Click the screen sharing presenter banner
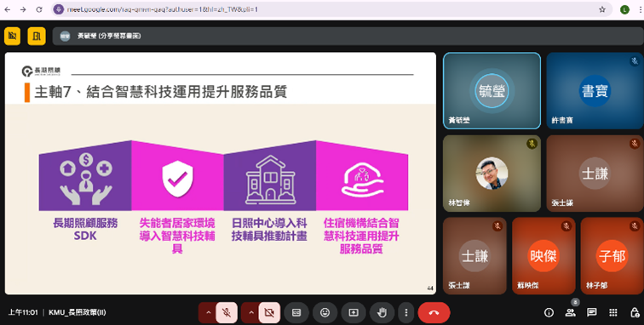The width and height of the screenshot is (644, 325). (348, 36)
